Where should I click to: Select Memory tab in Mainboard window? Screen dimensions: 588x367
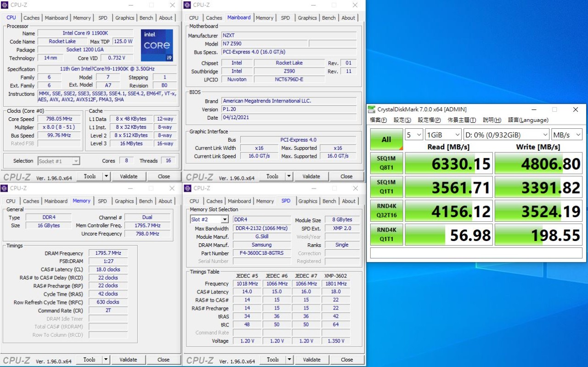tap(265, 18)
